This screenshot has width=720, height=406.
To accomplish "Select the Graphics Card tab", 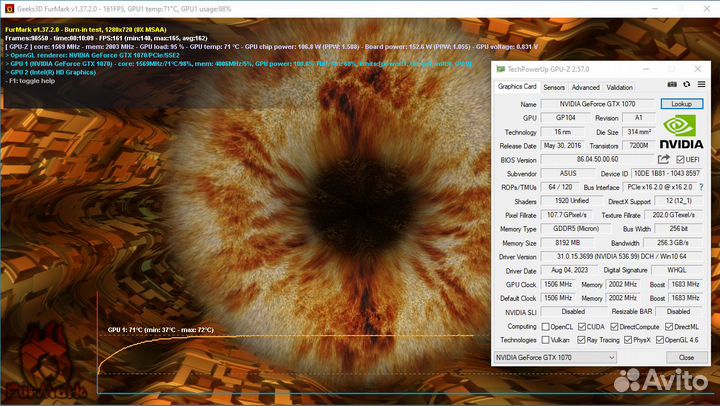I will tap(517, 86).
